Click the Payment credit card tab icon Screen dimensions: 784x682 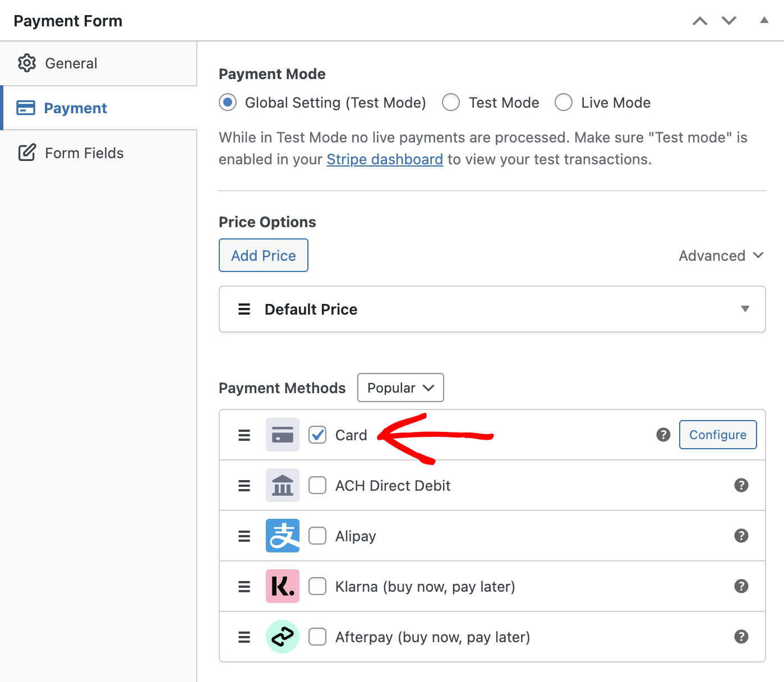click(x=26, y=108)
